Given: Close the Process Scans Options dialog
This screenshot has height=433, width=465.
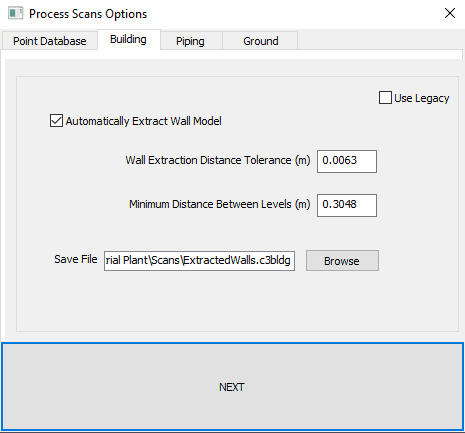Looking at the screenshot, I should coord(450,13).
